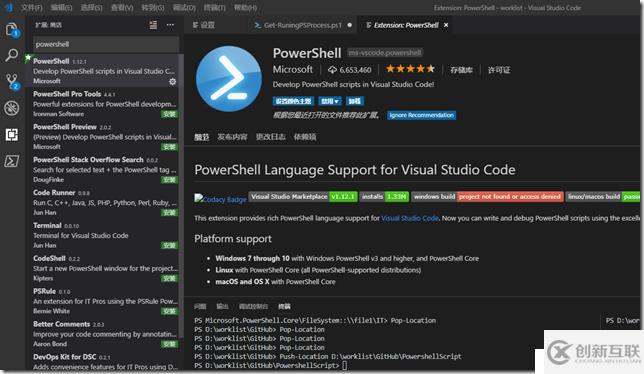Screen dimensions: 644x374
Task: Click the set color theme button
Action: point(293,101)
